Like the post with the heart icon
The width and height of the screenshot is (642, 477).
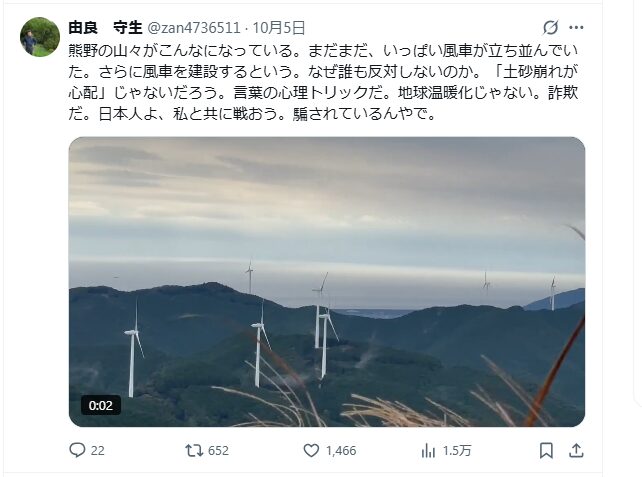pyautogui.click(x=311, y=450)
